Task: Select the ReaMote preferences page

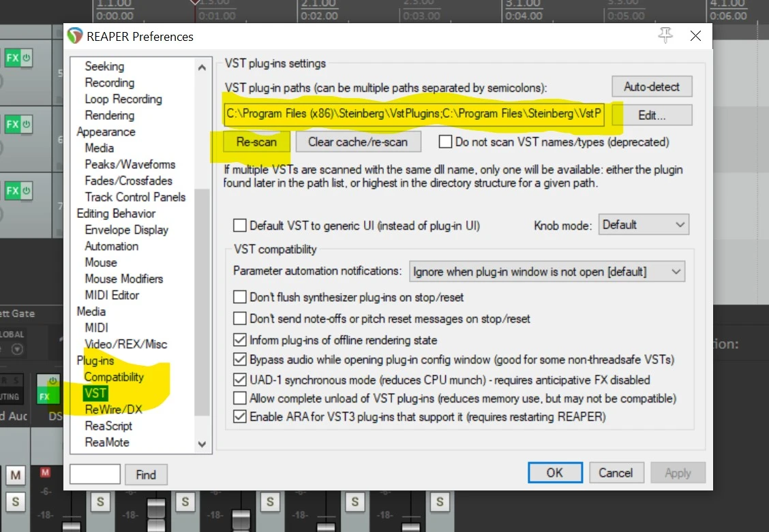Action: [x=107, y=442]
